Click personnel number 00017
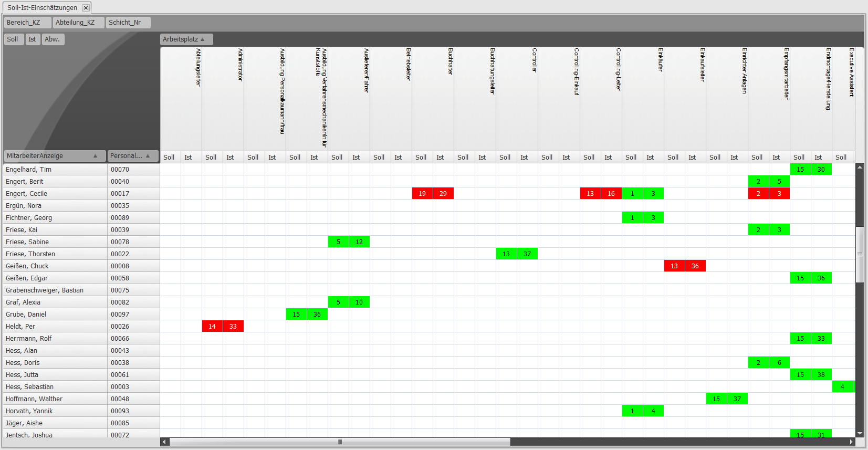 [x=133, y=194]
